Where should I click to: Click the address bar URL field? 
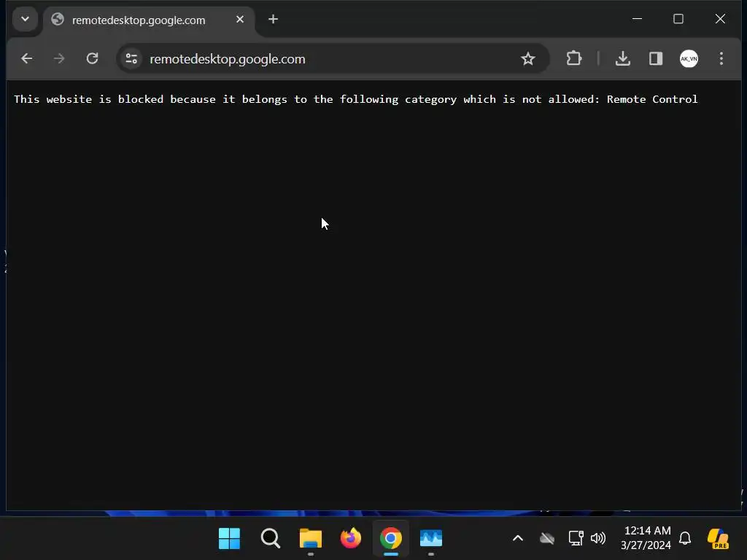[333, 58]
